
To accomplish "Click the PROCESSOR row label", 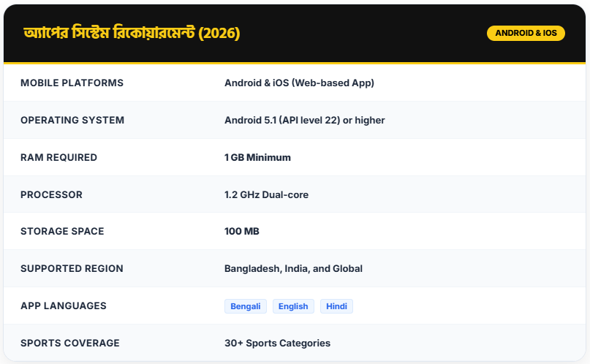I will point(51,195).
